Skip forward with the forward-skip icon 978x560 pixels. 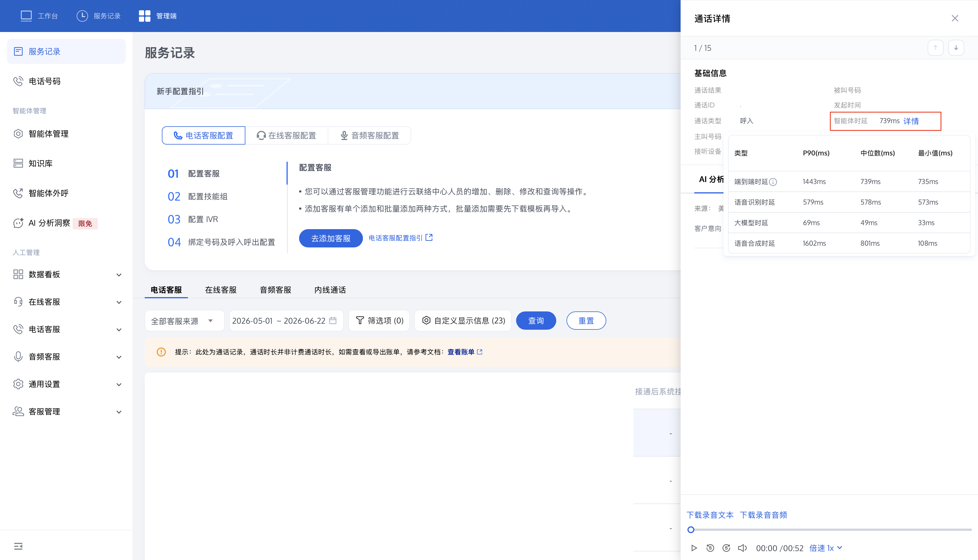tap(726, 548)
